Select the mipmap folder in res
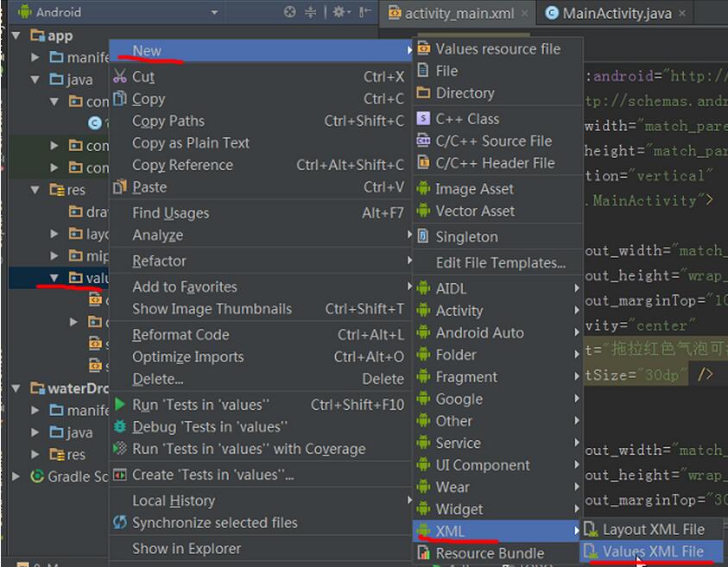 click(x=88, y=255)
